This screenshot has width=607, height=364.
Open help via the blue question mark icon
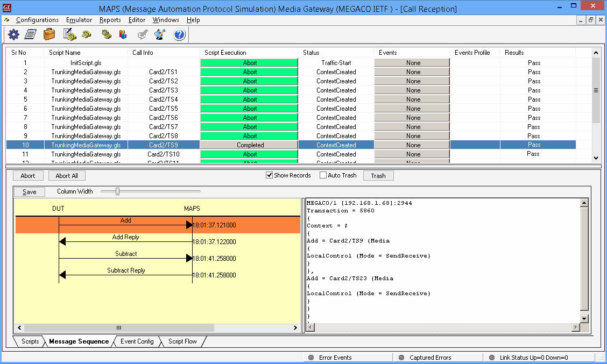pos(179,34)
